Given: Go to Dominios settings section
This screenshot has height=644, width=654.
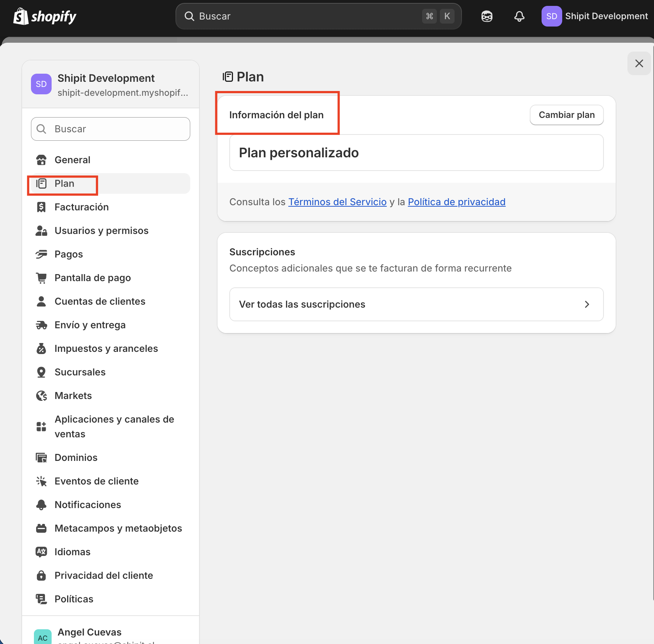Looking at the screenshot, I should pos(76,458).
